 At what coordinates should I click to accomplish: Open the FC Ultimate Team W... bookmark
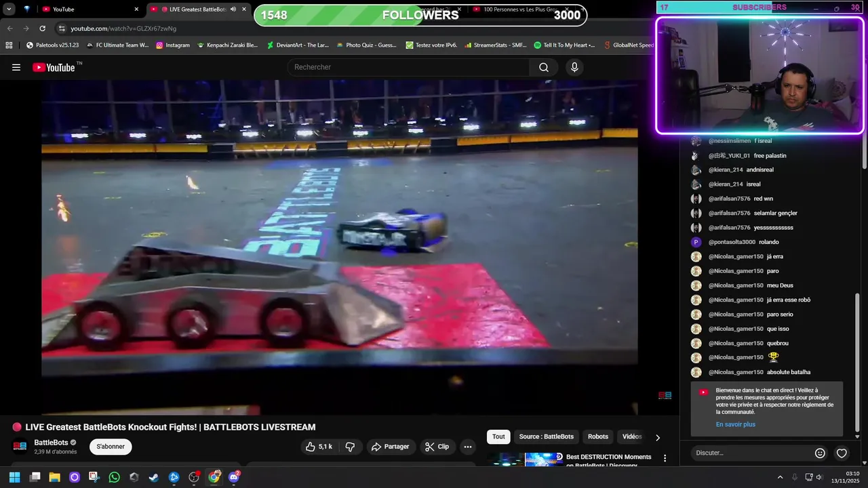117,45
